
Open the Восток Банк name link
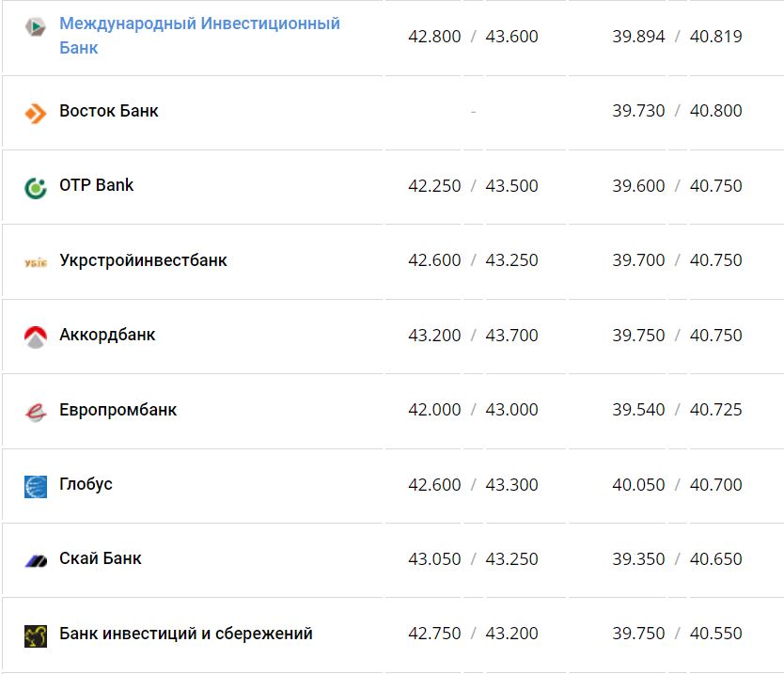point(109,111)
